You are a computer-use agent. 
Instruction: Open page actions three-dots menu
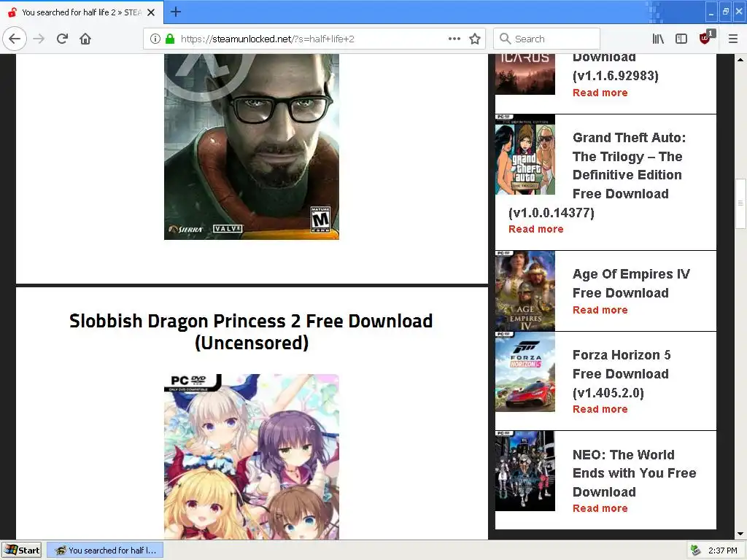pos(454,39)
